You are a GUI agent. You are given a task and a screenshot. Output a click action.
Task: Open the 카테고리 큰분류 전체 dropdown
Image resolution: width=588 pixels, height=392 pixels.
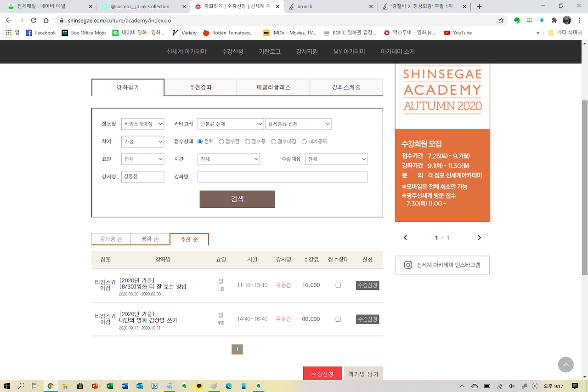point(231,124)
